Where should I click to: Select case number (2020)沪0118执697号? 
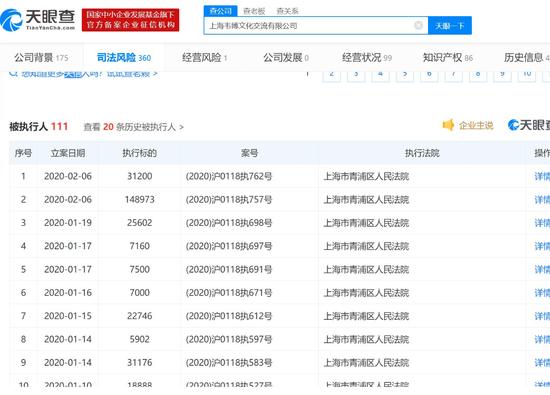[x=229, y=246]
